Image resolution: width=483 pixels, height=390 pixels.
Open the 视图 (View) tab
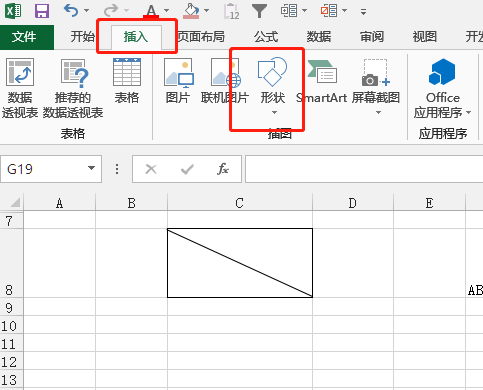point(425,37)
